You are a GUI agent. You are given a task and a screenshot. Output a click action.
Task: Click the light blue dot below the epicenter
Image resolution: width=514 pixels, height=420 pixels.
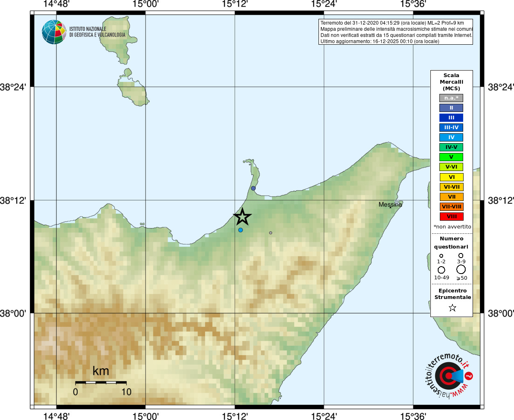(x=241, y=230)
